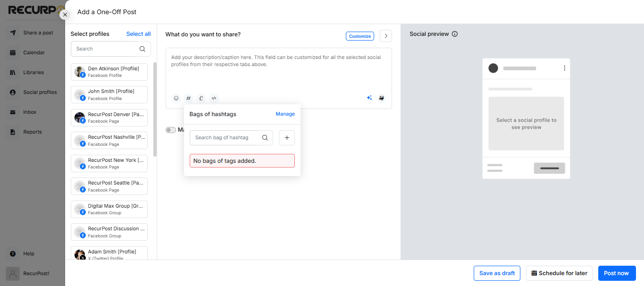Click the add image icon in caption box
The height and width of the screenshot is (286, 644).
(x=382, y=98)
